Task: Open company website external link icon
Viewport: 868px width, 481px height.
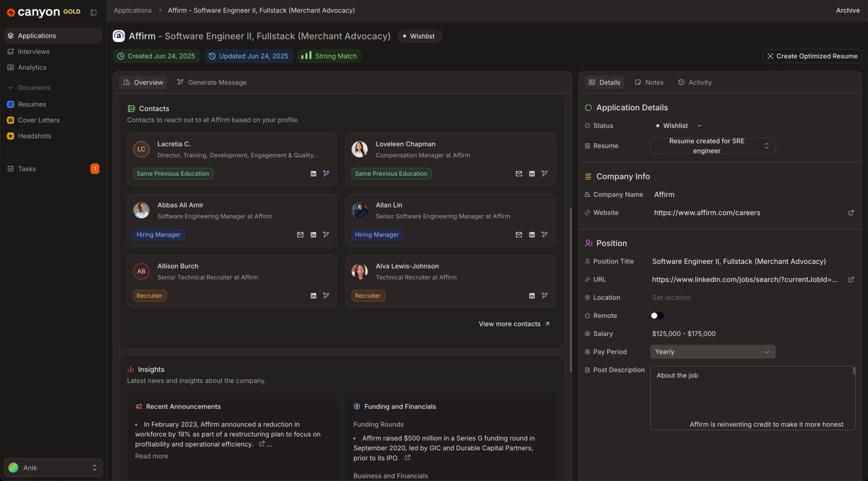Action: point(851,213)
